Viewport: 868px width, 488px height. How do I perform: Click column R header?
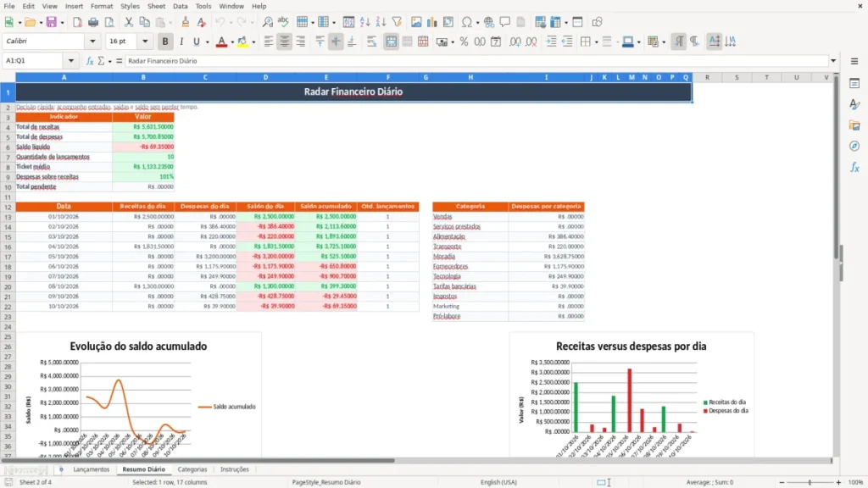pyautogui.click(x=707, y=77)
